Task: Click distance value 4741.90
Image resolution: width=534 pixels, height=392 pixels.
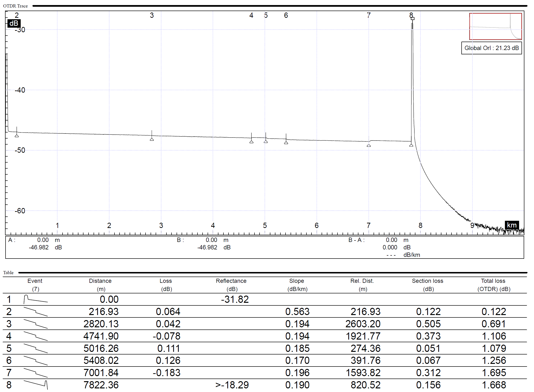Action: [101, 336]
